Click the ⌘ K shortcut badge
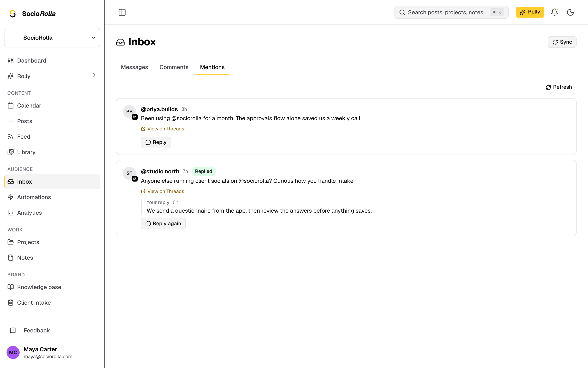The height and width of the screenshot is (368, 588). (497, 12)
